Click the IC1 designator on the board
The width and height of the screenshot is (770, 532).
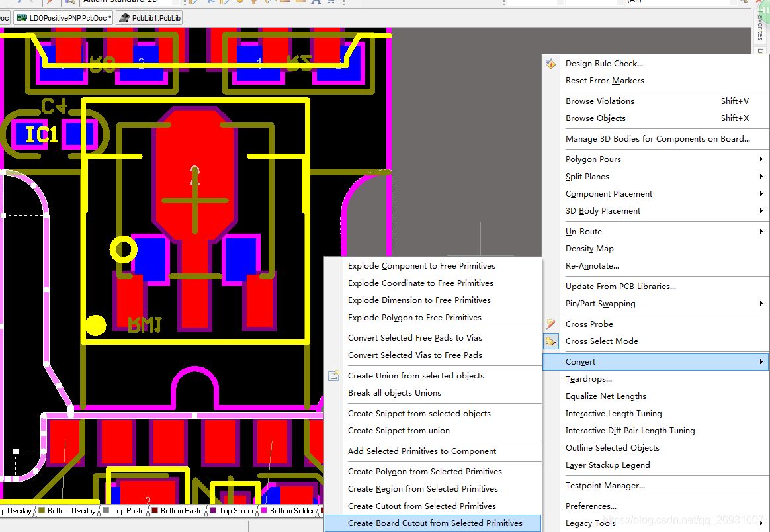(42, 134)
